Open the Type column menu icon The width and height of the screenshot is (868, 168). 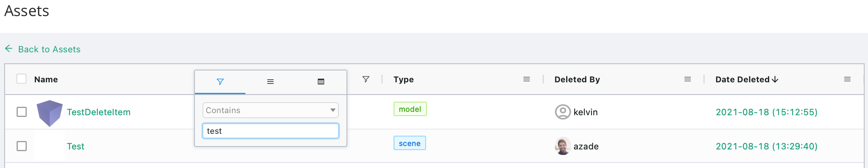click(x=527, y=79)
